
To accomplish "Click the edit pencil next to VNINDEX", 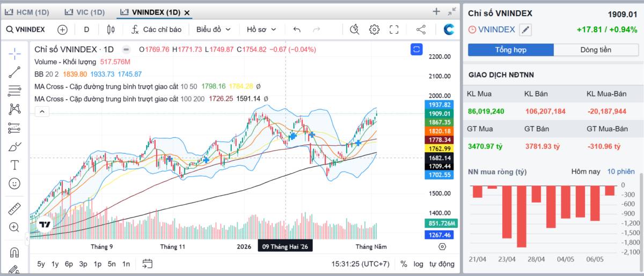I will coord(525,30).
